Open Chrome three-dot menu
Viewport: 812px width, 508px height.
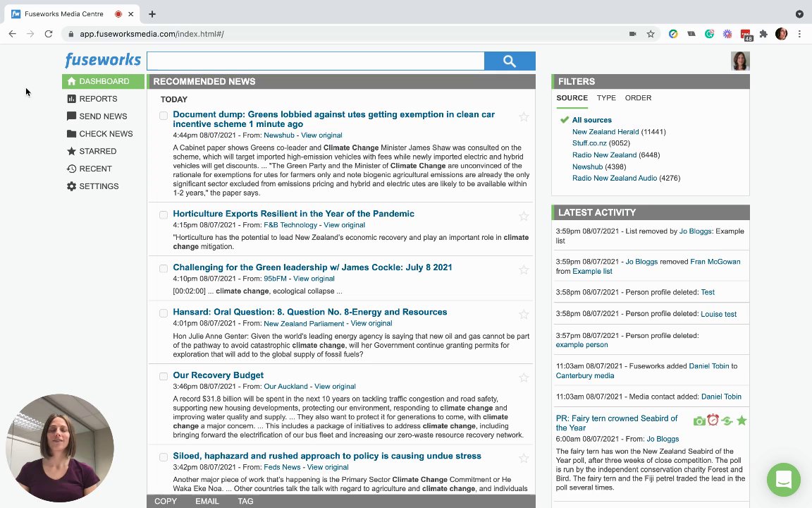pos(799,34)
